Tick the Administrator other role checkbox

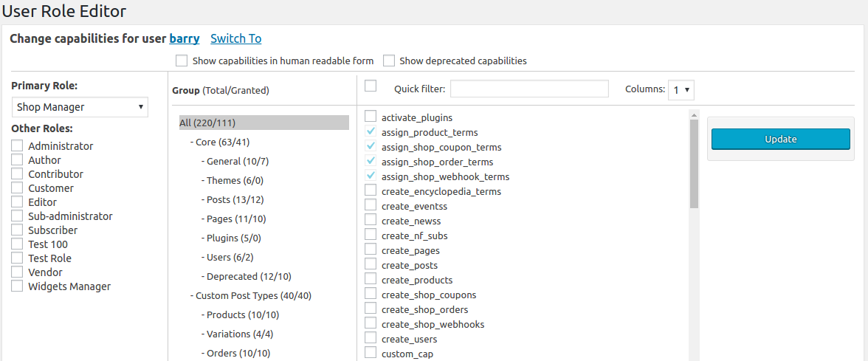pyautogui.click(x=17, y=146)
